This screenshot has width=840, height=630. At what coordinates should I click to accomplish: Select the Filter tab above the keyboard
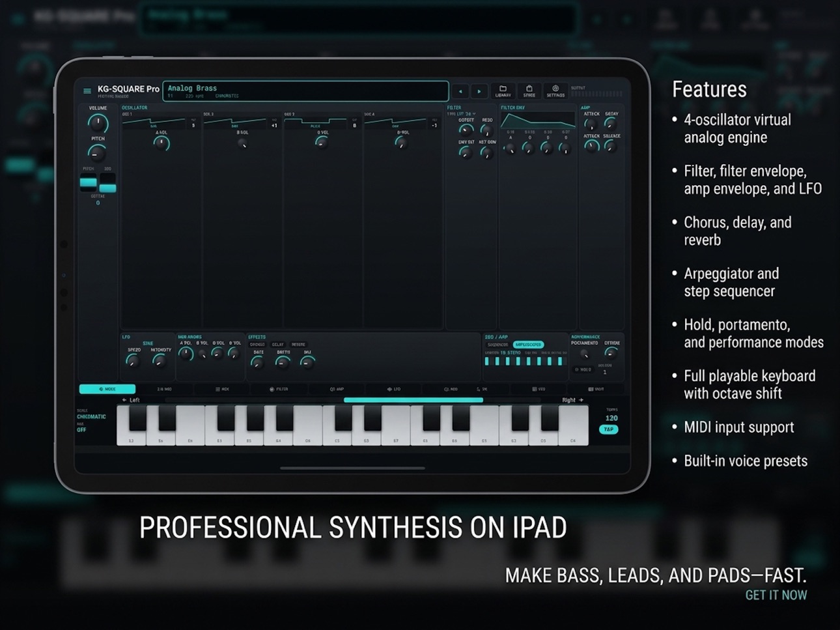pyautogui.click(x=279, y=389)
